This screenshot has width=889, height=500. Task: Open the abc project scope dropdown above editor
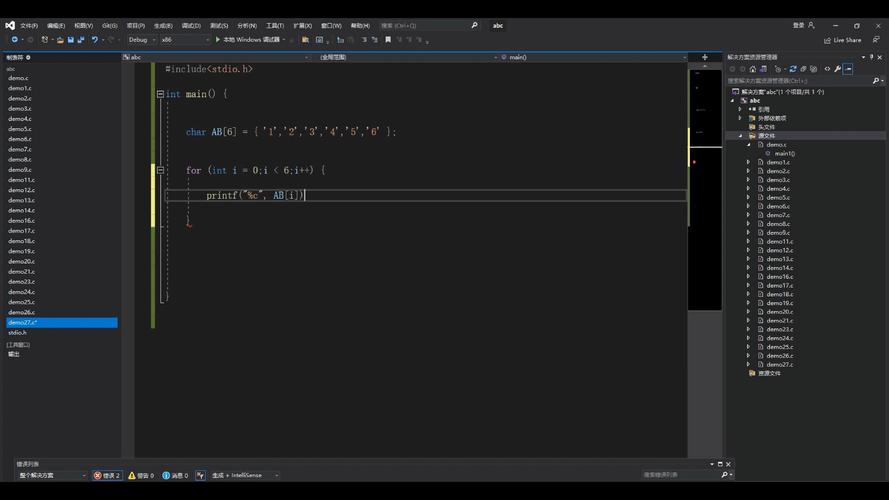pos(216,57)
